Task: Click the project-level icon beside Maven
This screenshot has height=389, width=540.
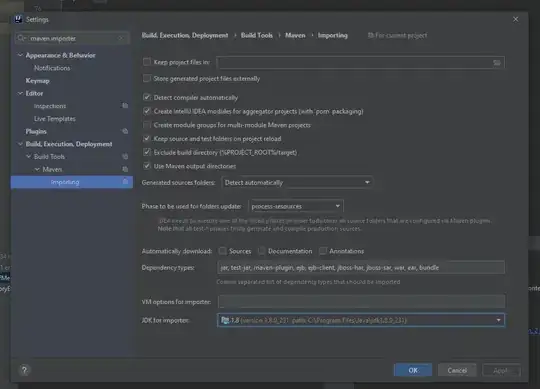Action: click(x=125, y=169)
